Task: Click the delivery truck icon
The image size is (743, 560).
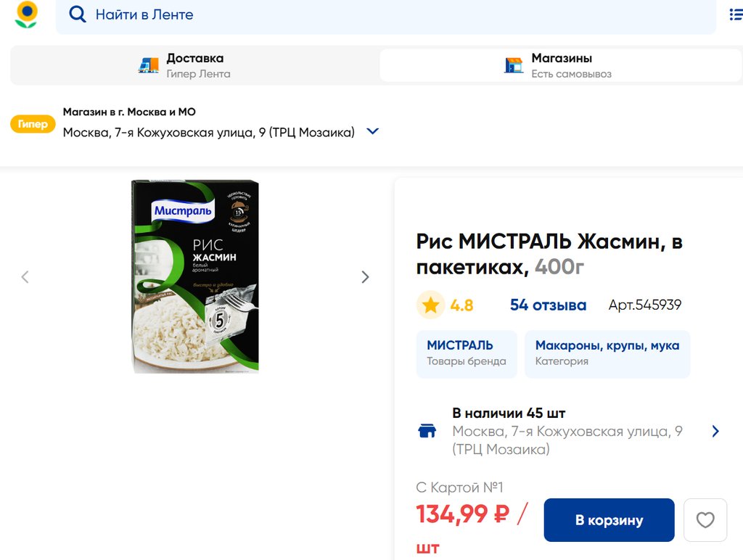Action: [149, 65]
